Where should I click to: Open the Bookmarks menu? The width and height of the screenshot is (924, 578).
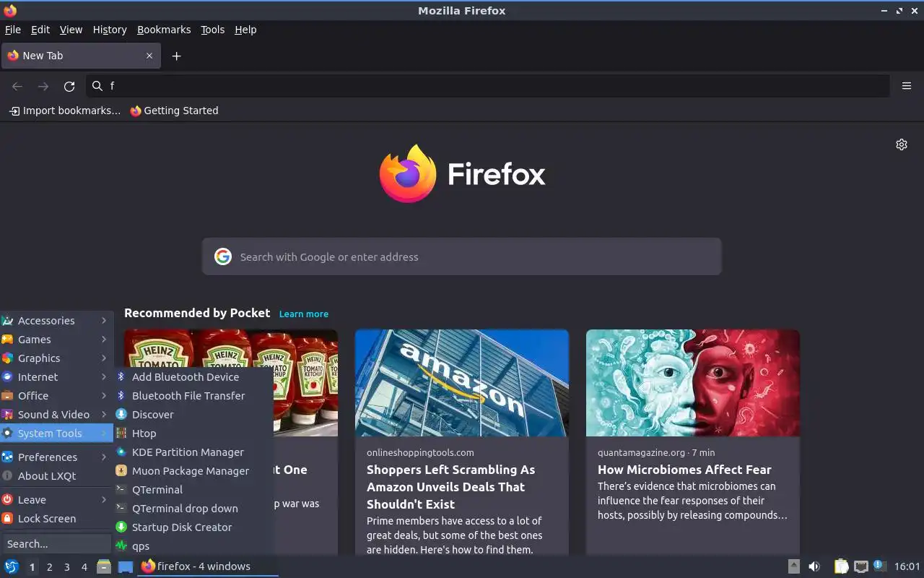point(164,30)
